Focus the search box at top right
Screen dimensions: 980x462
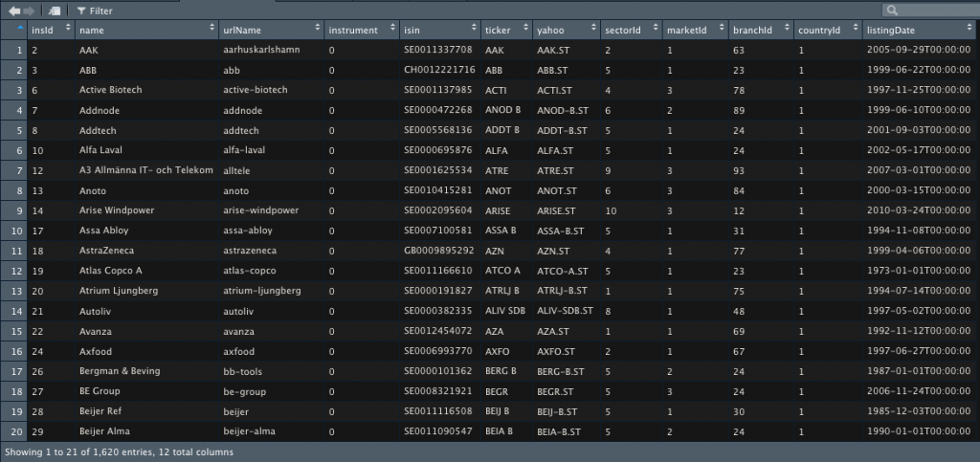coord(931,10)
